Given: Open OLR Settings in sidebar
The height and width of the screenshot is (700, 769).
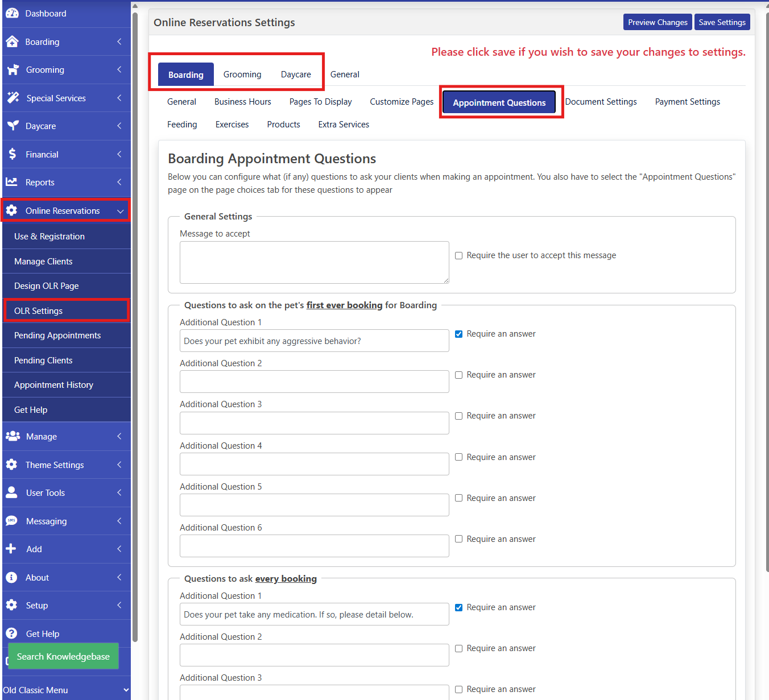Looking at the screenshot, I should point(67,310).
